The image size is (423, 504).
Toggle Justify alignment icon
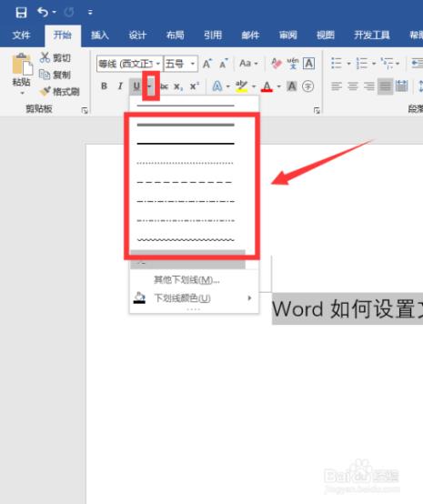tap(385, 86)
